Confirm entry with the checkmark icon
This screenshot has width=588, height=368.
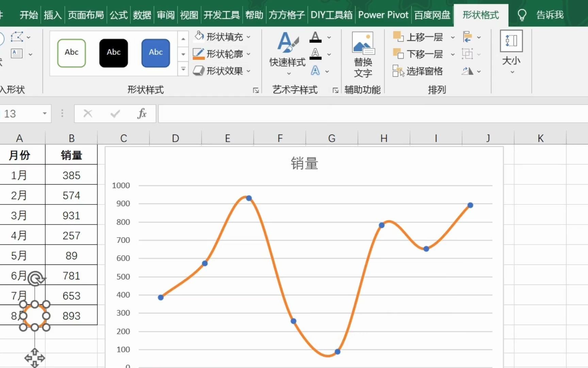click(x=115, y=113)
